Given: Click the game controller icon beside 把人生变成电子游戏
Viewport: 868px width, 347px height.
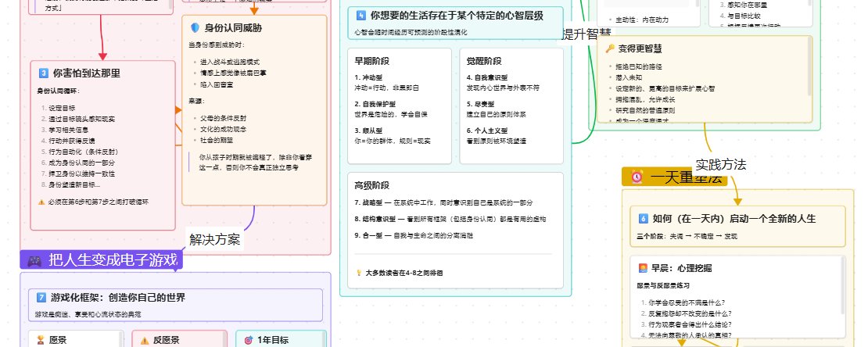Looking at the screenshot, I should point(34,261).
